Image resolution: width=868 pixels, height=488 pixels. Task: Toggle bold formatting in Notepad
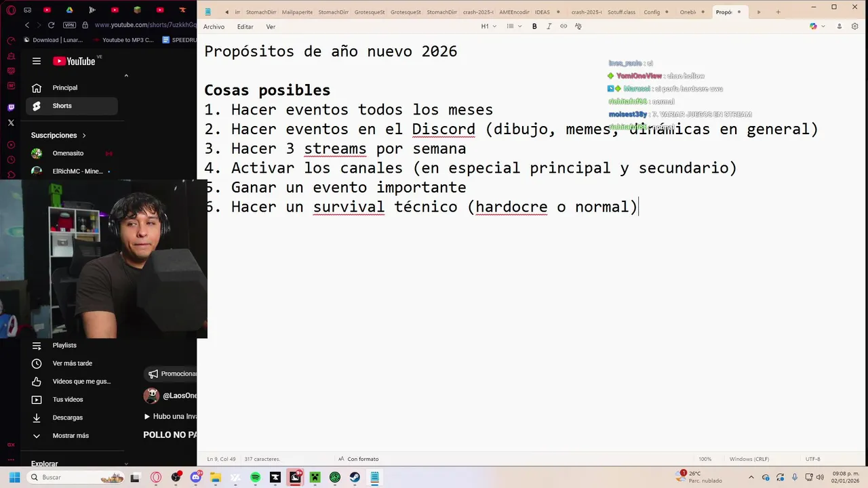click(x=534, y=26)
